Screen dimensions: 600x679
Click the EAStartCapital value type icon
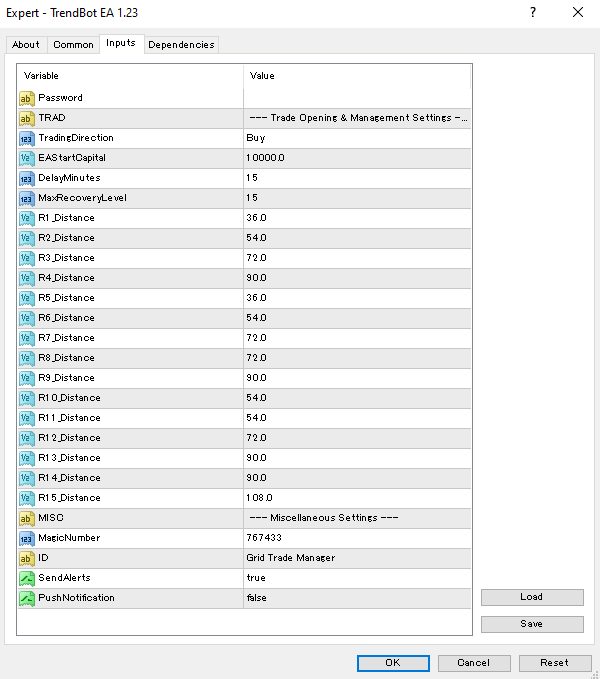[x=27, y=158]
